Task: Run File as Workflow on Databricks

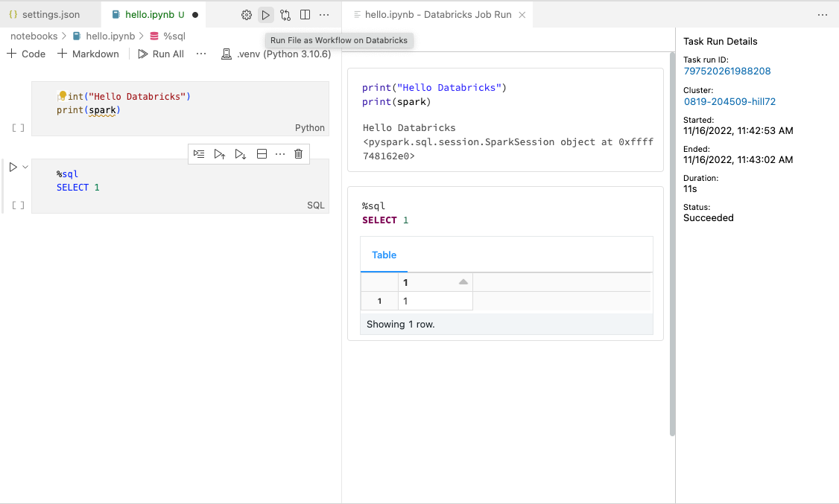Action: pyautogui.click(x=265, y=15)
